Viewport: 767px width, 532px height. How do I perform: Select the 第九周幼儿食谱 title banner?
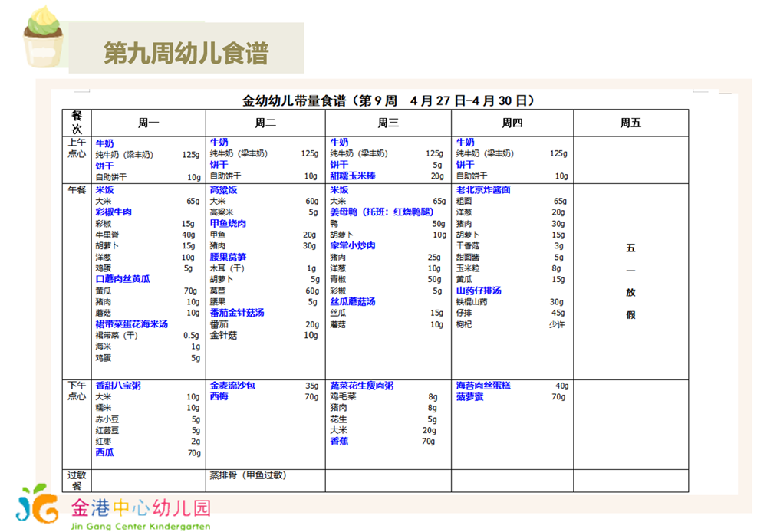click(186, 53)
